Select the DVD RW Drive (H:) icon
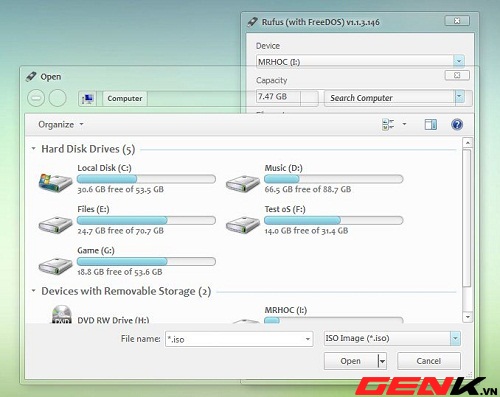The image size is (500, 397). point(62,314)
